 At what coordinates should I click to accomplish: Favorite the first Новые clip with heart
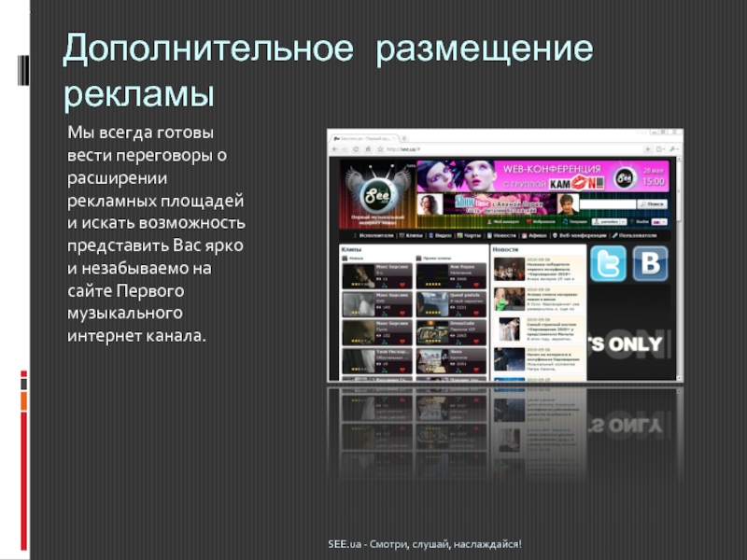(402, 285)
